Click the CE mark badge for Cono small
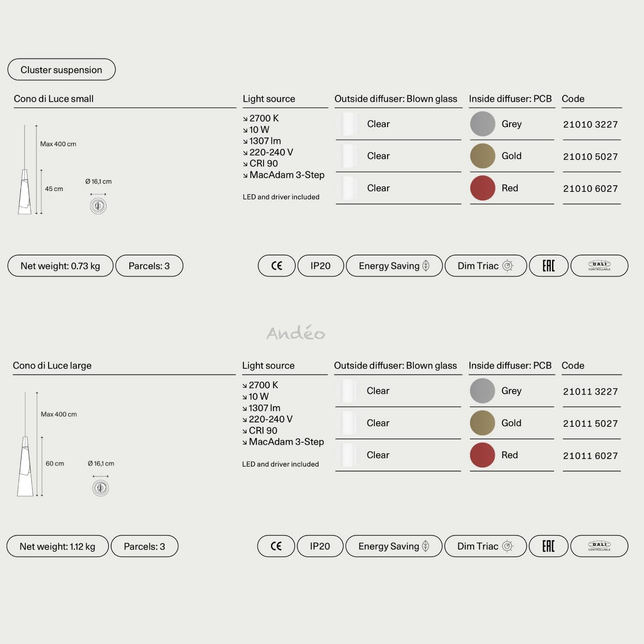Screen dimensions: 644x644 tap(276, 266)
